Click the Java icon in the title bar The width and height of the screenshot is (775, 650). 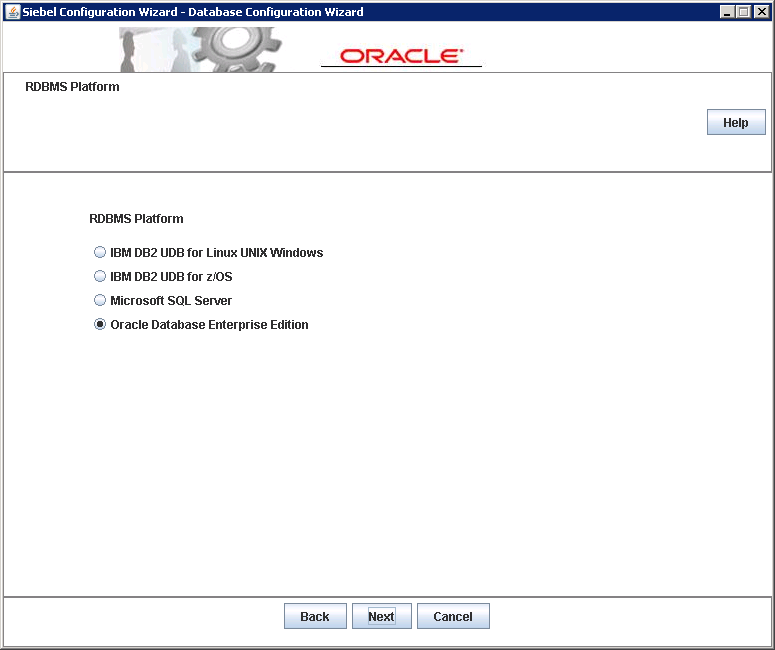click(13, 12)
